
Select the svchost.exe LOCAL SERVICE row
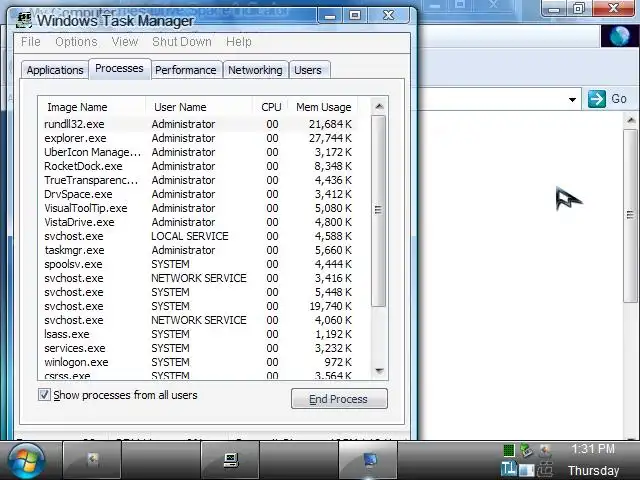pyautogui.click(x=198, y=236)
